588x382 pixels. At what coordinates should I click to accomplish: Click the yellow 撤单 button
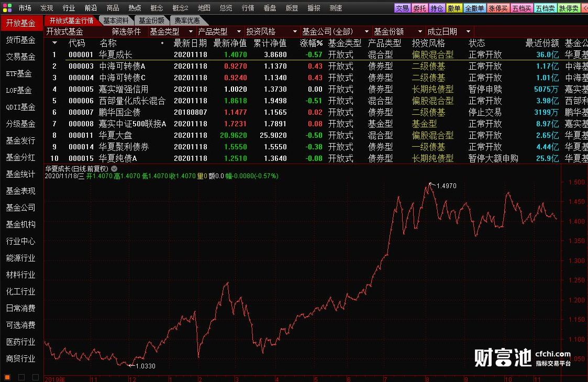(x=454, y=8)
